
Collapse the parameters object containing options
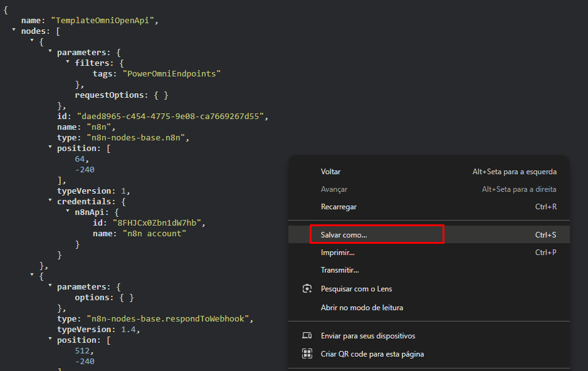pyautogui.click(x=50, y=286)
